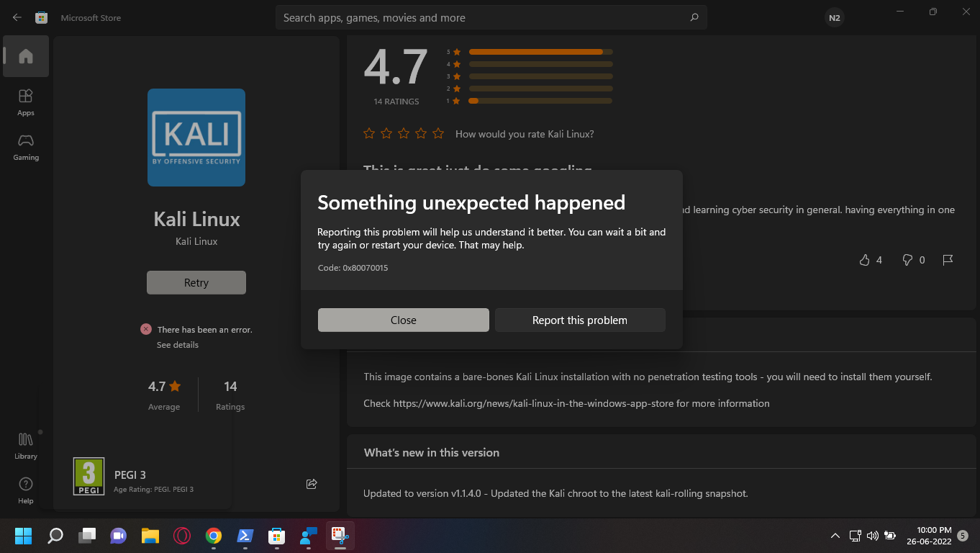The width and height of the screenshot is (980, 553).
Task: Open Help from the sidebar
Action: [x=26, y=490]
